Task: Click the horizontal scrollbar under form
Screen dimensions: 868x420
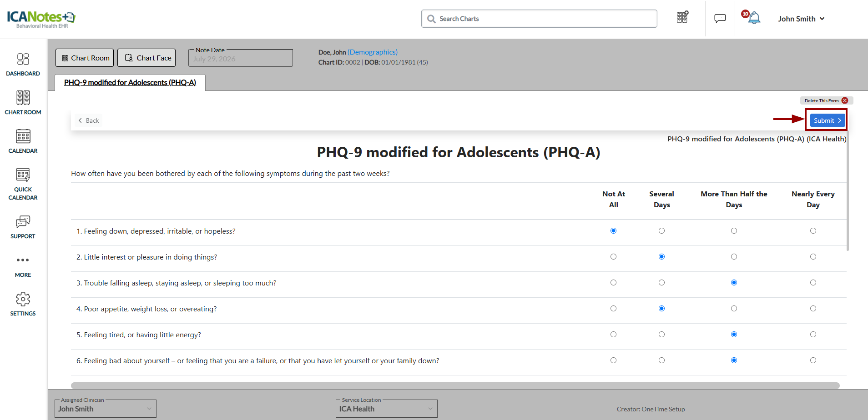Action: [x=455, y=385]
